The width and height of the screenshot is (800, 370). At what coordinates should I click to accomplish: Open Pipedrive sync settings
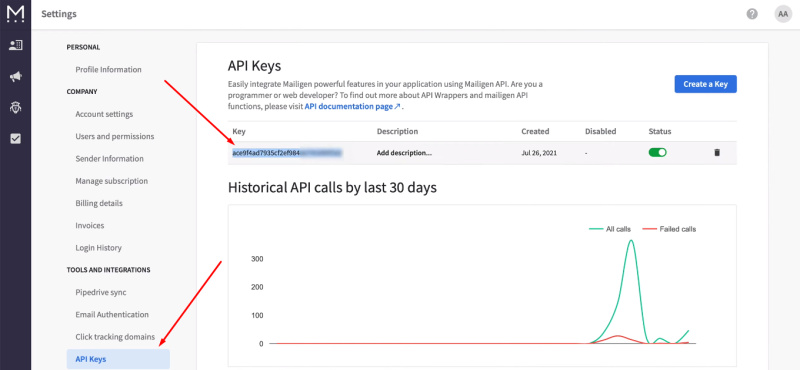pos(101,292)
